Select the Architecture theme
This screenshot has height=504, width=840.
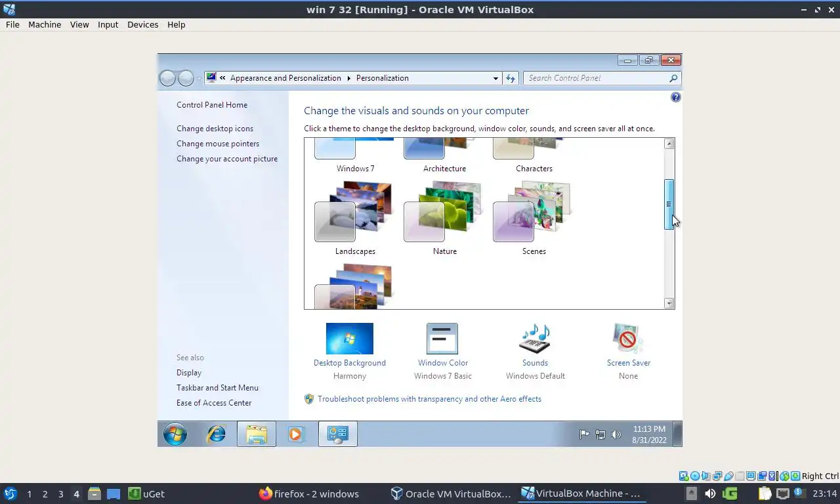(444, 156)
